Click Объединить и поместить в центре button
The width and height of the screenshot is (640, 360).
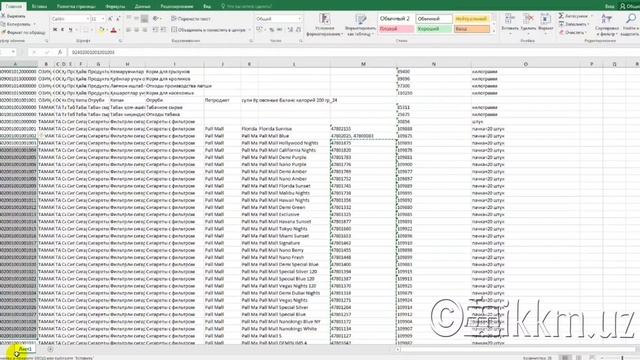(208, 30)
